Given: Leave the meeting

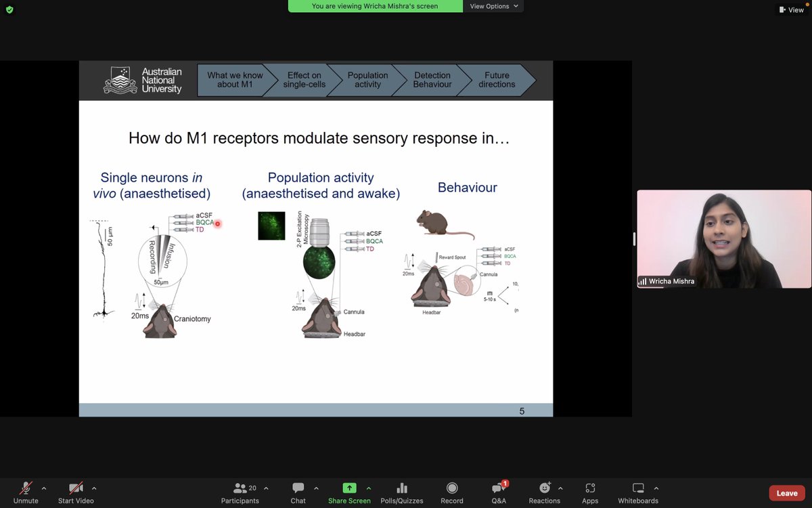Looking at the screenshot, I should pyautogui.click(x=787, y=493).
